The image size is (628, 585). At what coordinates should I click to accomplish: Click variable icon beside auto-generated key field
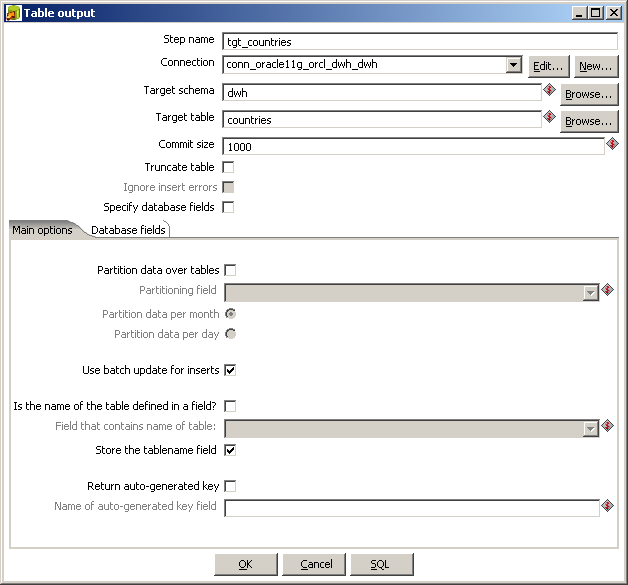pos(608,506)
